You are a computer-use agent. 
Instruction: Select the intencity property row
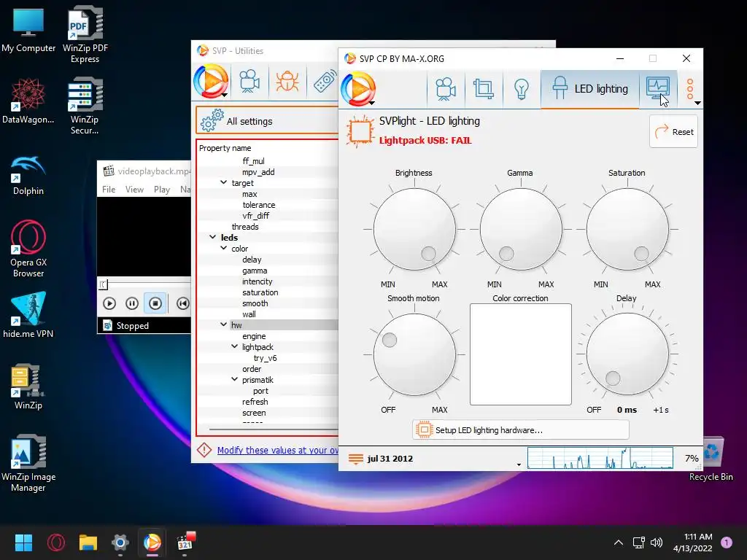(268, 281)
